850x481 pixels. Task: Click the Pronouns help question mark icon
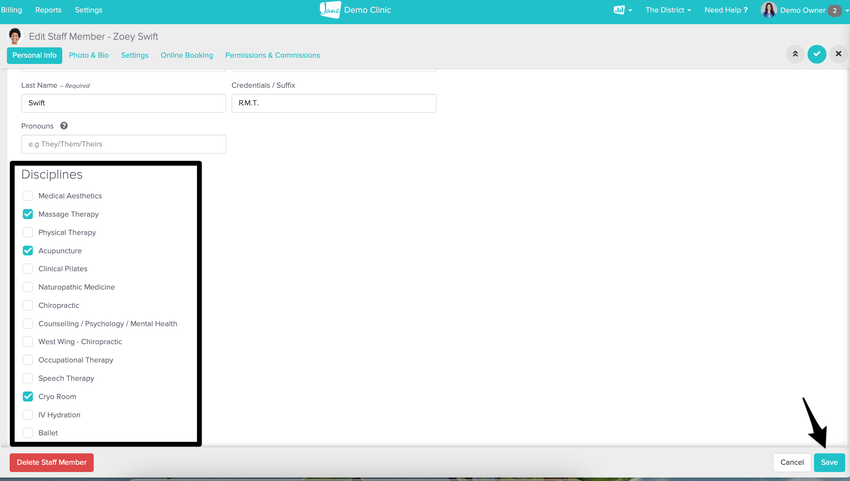coord(64,126)
